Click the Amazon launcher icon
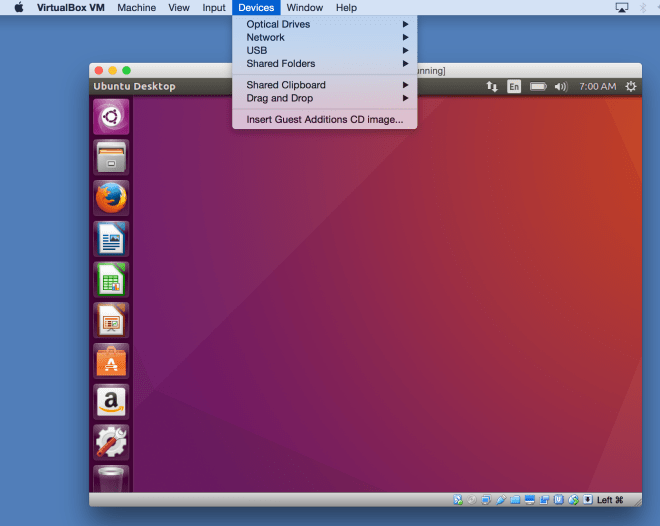 tap(111, 402)
